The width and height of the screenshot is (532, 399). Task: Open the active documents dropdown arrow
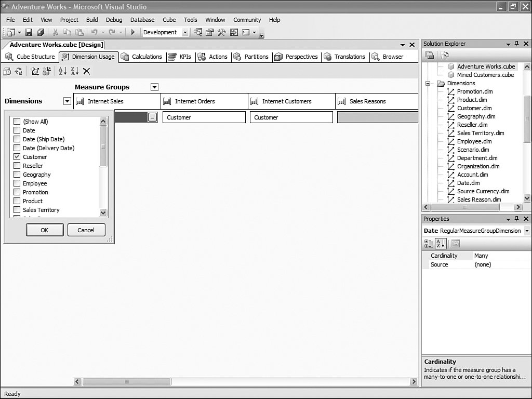[403, 45]
